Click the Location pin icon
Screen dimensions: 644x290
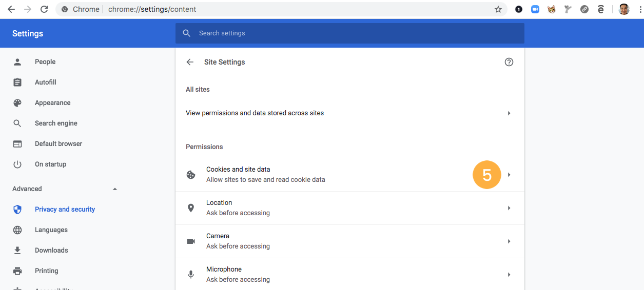[x=191, y=208]
